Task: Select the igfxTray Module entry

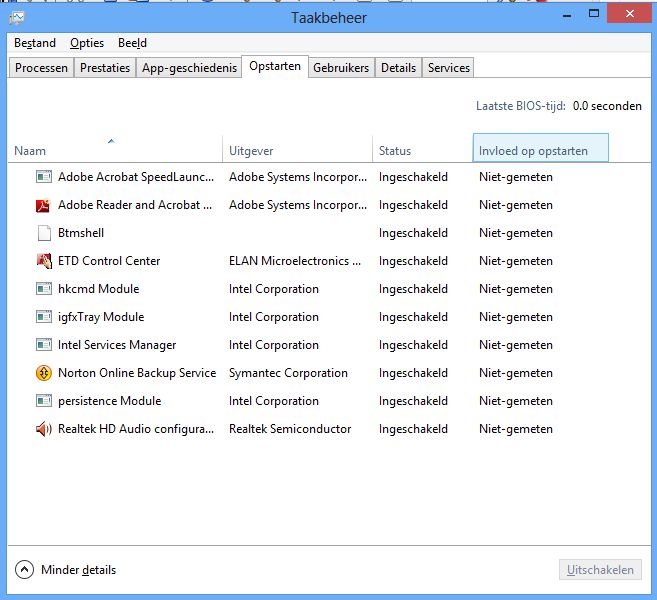Action: [x=101, y=317]
